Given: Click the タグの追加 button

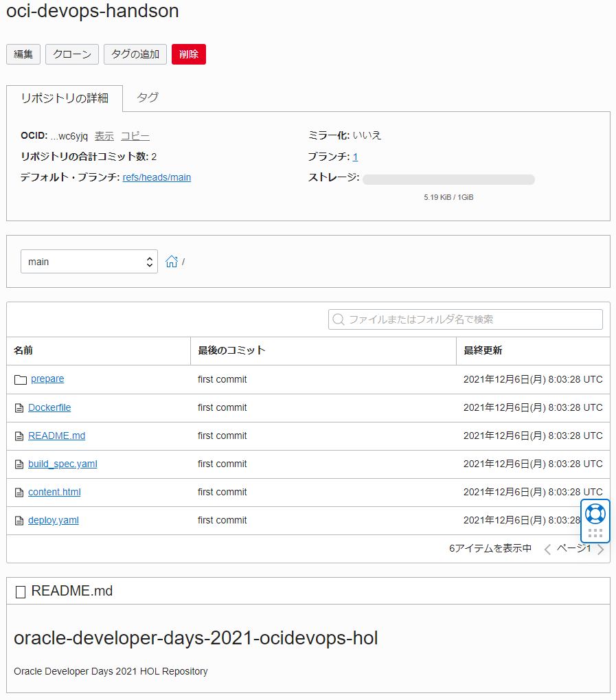Looking at the screenshot, I should point(135,54).
